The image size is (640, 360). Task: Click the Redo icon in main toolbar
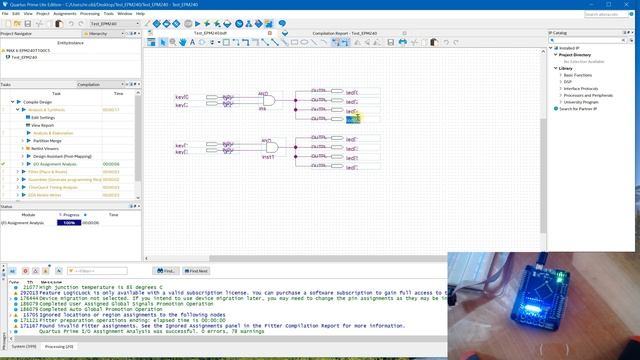pyautogui.click(x=81, y=24)
